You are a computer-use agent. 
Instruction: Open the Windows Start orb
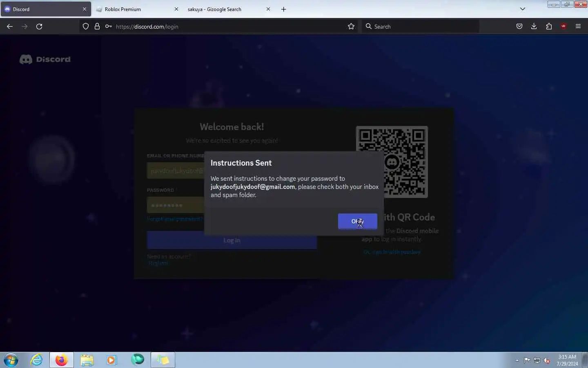[x=11, y=360]
